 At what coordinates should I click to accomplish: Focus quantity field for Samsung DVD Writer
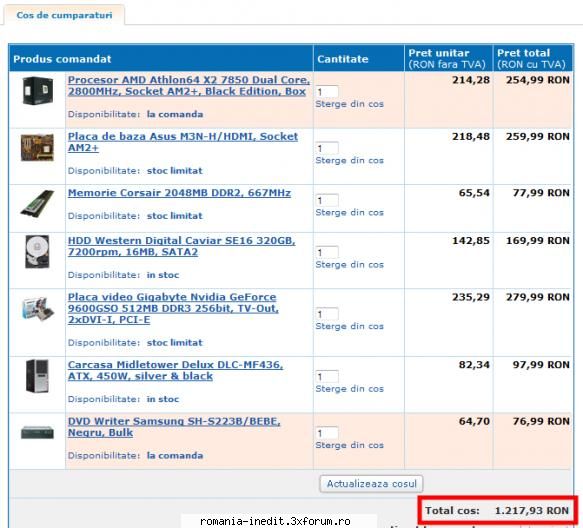[x=327, y=433]
